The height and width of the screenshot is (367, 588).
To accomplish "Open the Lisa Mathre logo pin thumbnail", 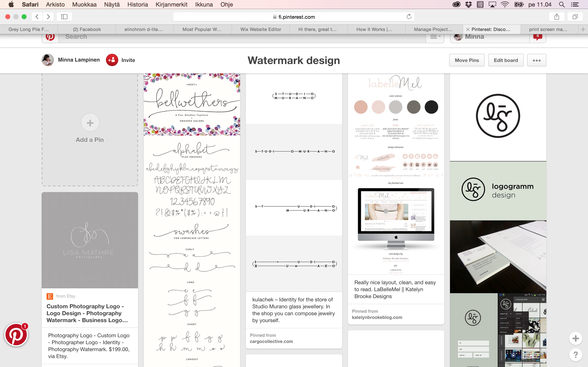I will 90,240.
